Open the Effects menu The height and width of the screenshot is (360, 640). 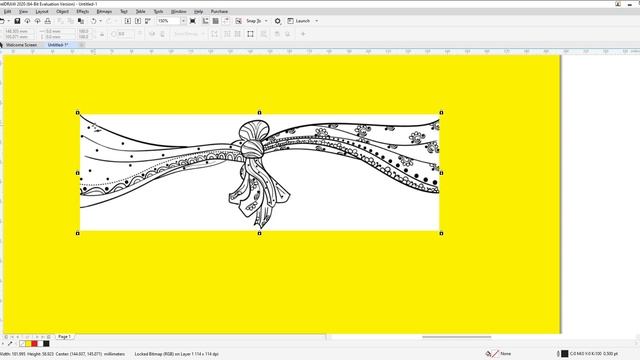(x=83, y=11)
